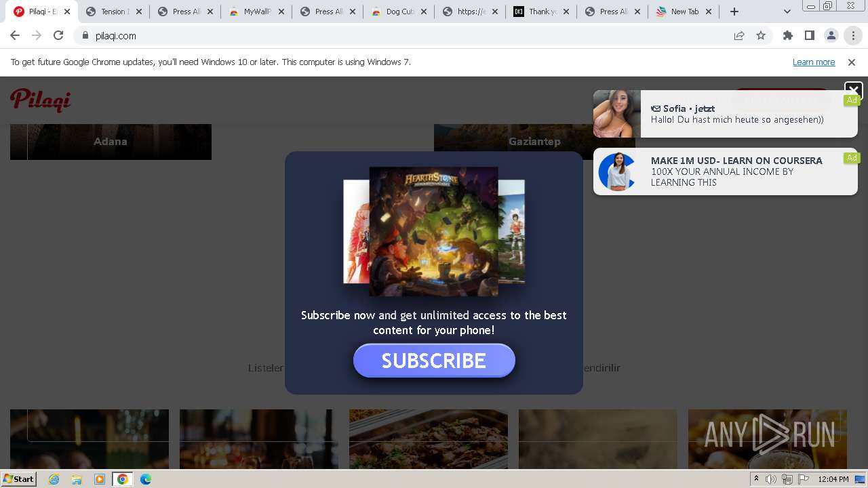Open the Extensions puzzle icon
Image resolution: width=868 pixels, height=488 pixels.
(788, 35)
